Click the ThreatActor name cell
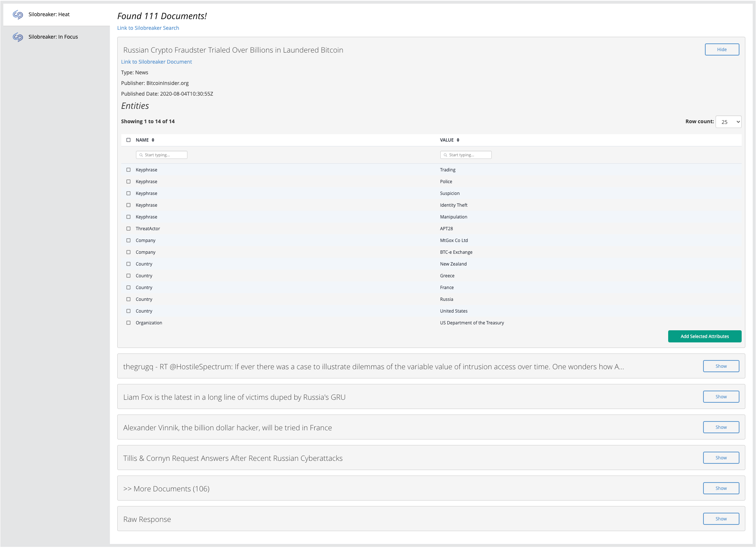Image resolution: width=756 pixels, height=548 pixels. [x=148, y=229]
